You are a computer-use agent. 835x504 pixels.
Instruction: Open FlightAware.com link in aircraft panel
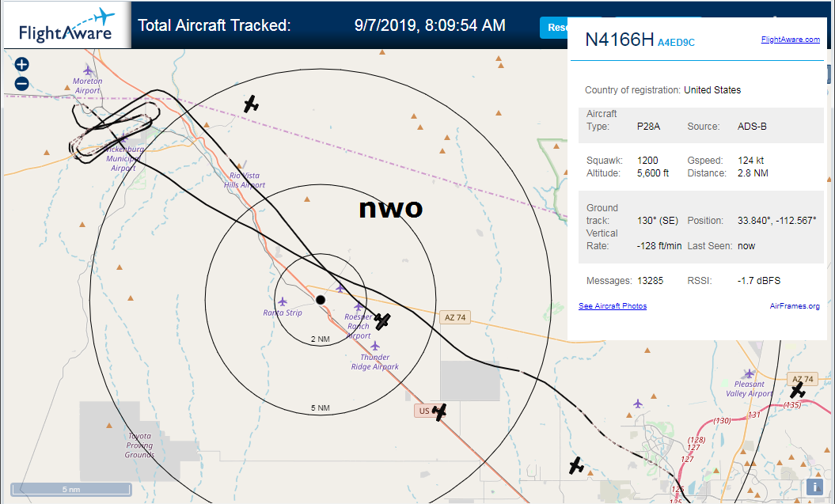(x=790, y=40)
